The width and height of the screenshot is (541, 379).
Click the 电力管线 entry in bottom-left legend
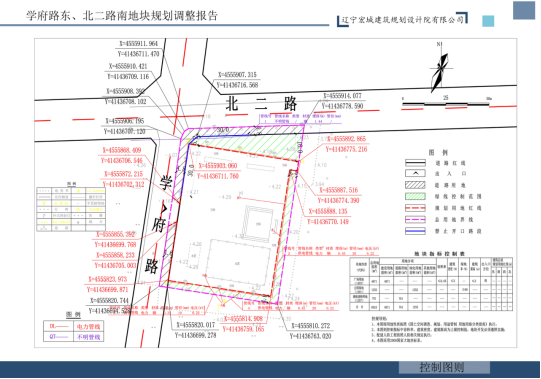click(x=88, y=327)
